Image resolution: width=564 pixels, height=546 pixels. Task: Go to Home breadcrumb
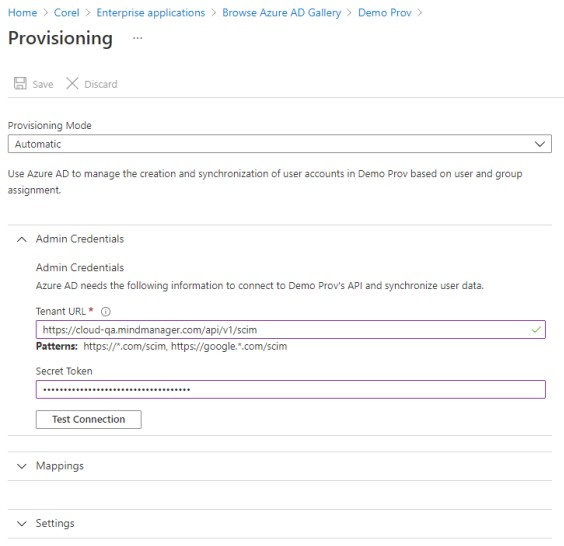[22, 13]
